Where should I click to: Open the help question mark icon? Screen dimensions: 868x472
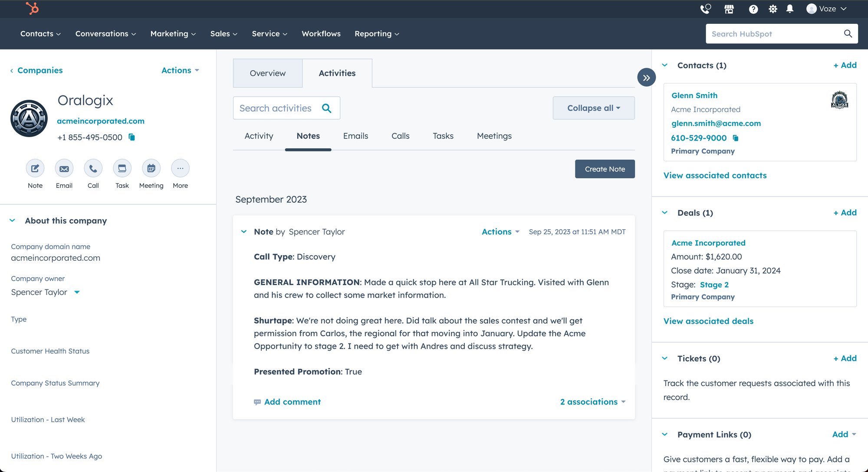[753, 9]
